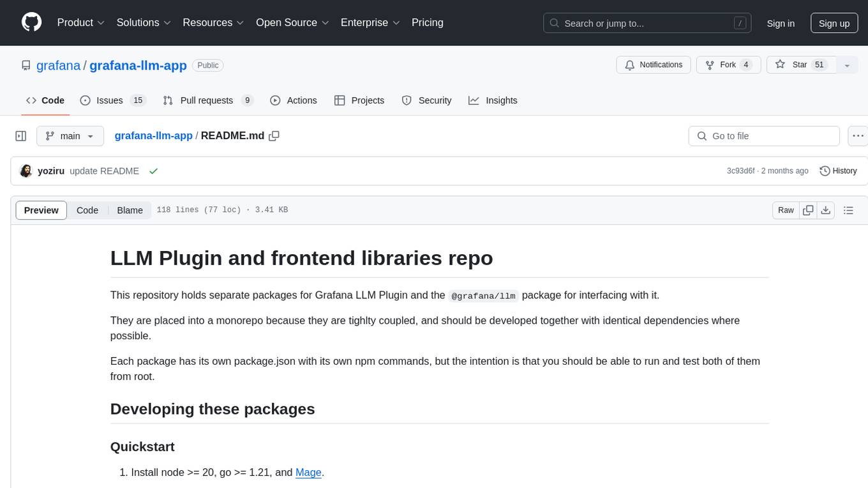Open the more file actions menu
The image size is (868, 488).
tap(858, 136)
